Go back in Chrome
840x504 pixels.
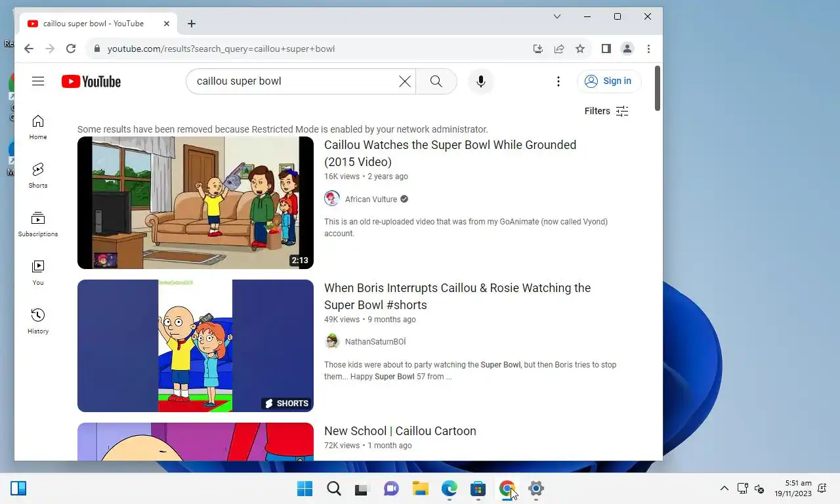(x=28, y=49)
